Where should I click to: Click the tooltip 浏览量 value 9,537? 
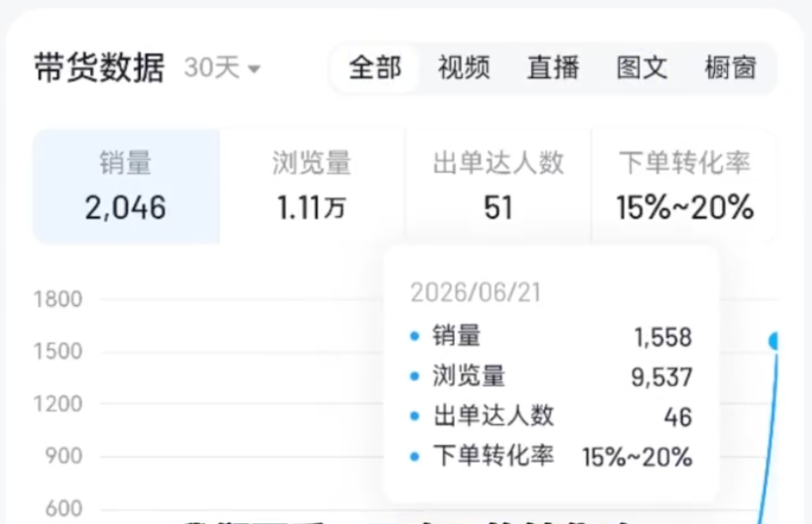click(661, 377)
